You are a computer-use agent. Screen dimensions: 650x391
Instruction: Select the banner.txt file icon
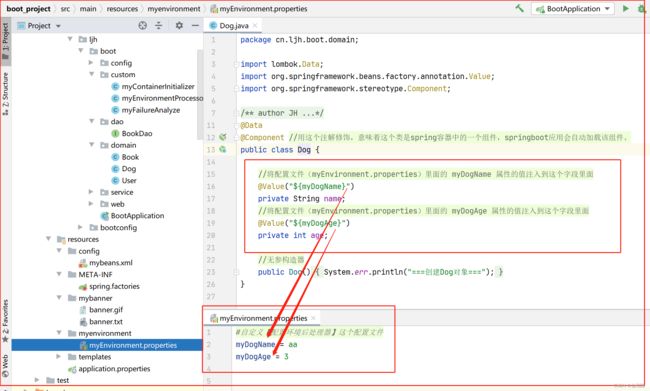pyautogui.click(x=83, y=322)
